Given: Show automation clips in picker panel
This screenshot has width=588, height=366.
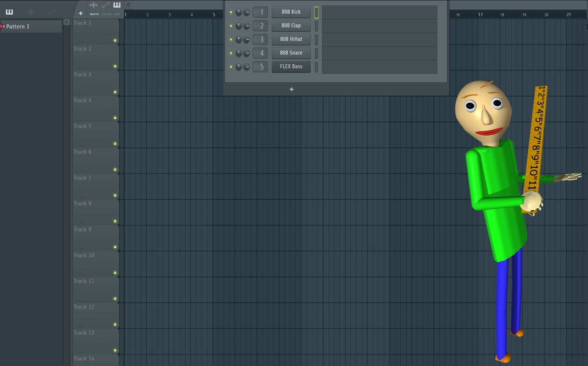Looking at the screenshot, I should pyautogui.click(x=53, y=11).
